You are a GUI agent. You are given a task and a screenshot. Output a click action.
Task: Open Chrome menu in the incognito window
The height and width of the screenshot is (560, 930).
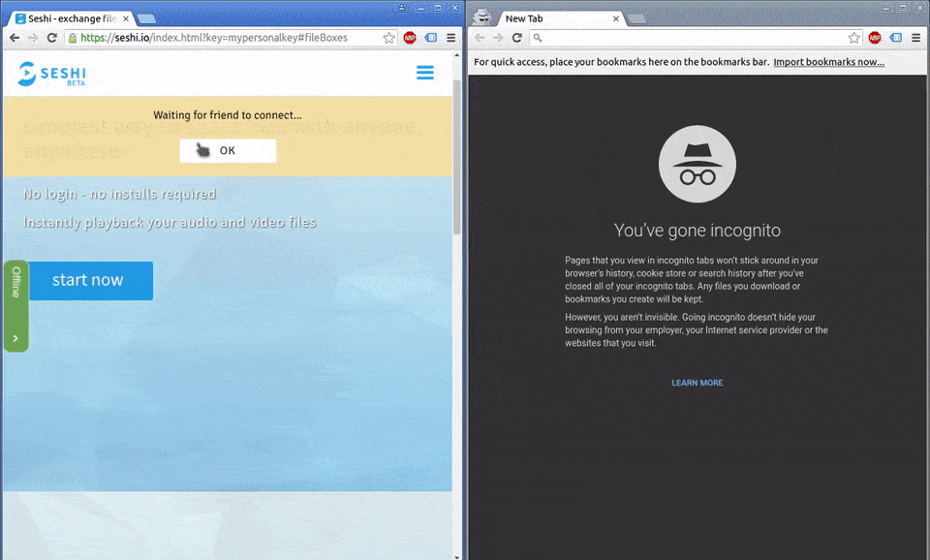[915, 38]
